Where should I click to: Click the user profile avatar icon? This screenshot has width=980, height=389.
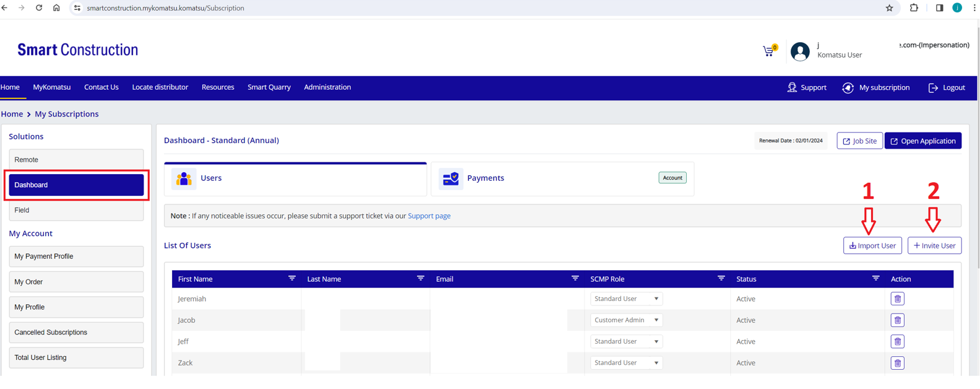point(800,51)
